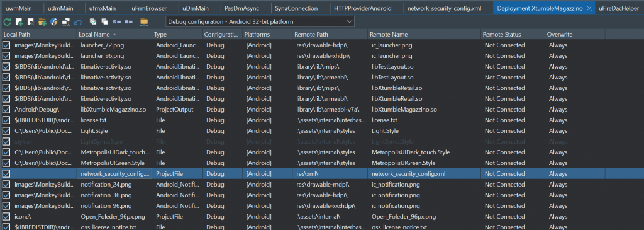Uncheck the launcher_96.png row checkbox

6,56
